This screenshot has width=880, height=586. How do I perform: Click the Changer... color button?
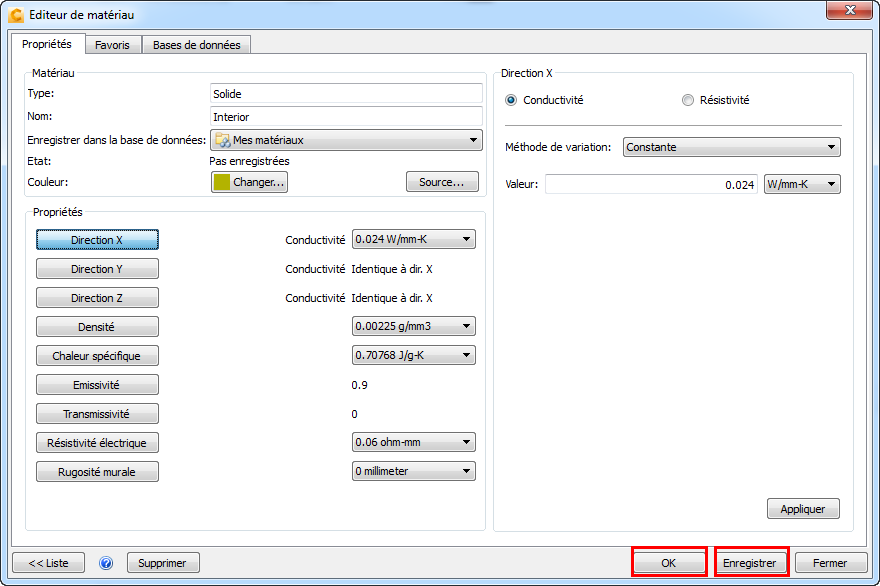point(249,182)
